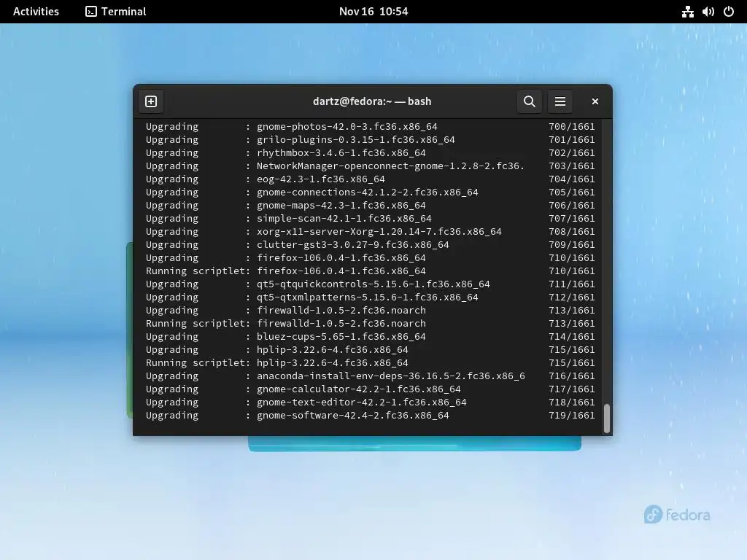Click the progress counter 703/1661

click(571, 166)
